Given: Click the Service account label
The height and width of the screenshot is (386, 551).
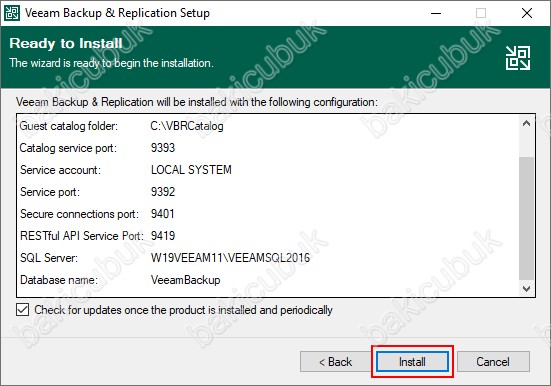Looking at the screenshot, I should [60, 170].
